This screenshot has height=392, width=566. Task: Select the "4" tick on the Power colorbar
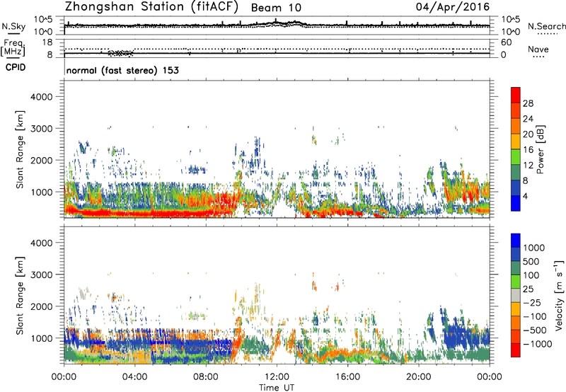[525, 197]
